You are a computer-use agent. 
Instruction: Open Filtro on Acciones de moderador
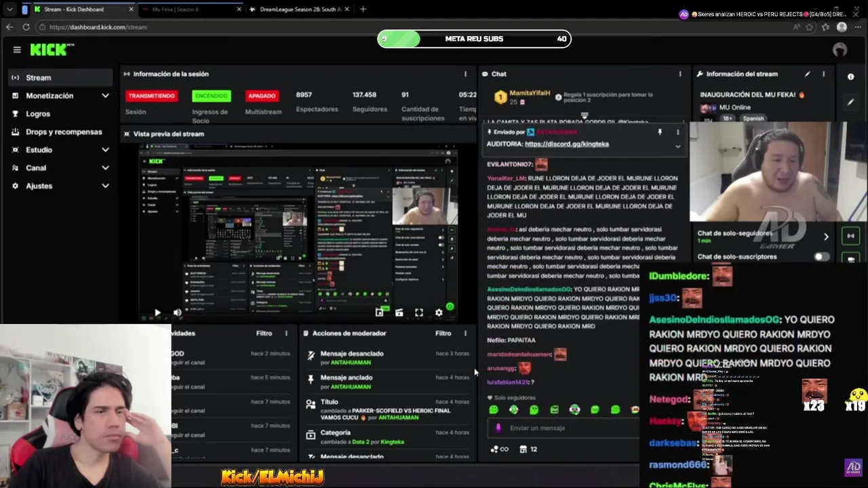[x=443, y=333]
